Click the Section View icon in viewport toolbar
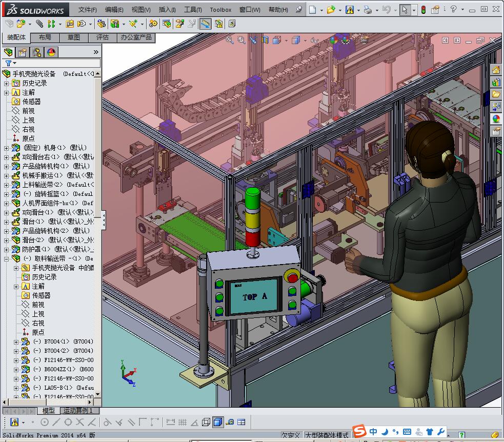The image size is (504, 442). tap(265, 40)
